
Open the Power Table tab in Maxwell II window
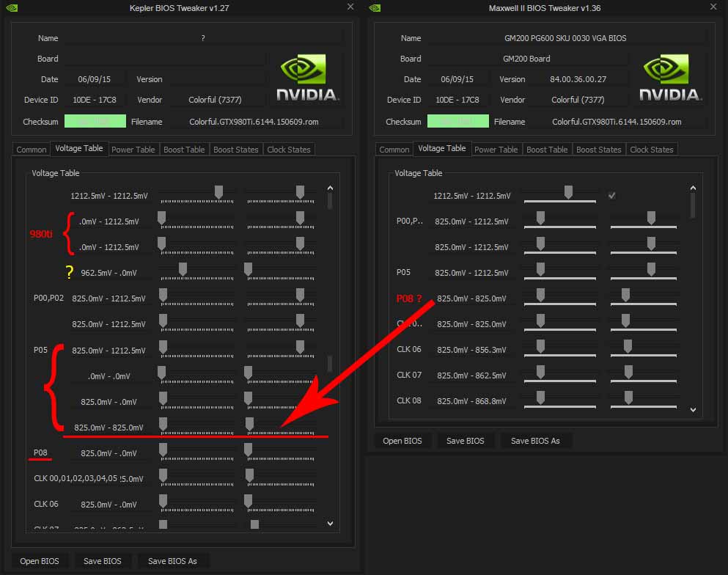[x=496, y=150]
